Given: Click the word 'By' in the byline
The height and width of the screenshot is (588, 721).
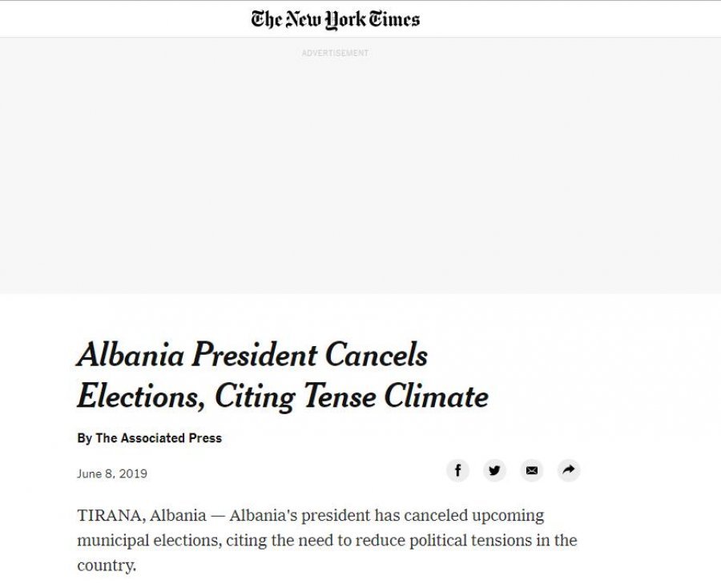Looking at the screenshot, I should point(84,438).
